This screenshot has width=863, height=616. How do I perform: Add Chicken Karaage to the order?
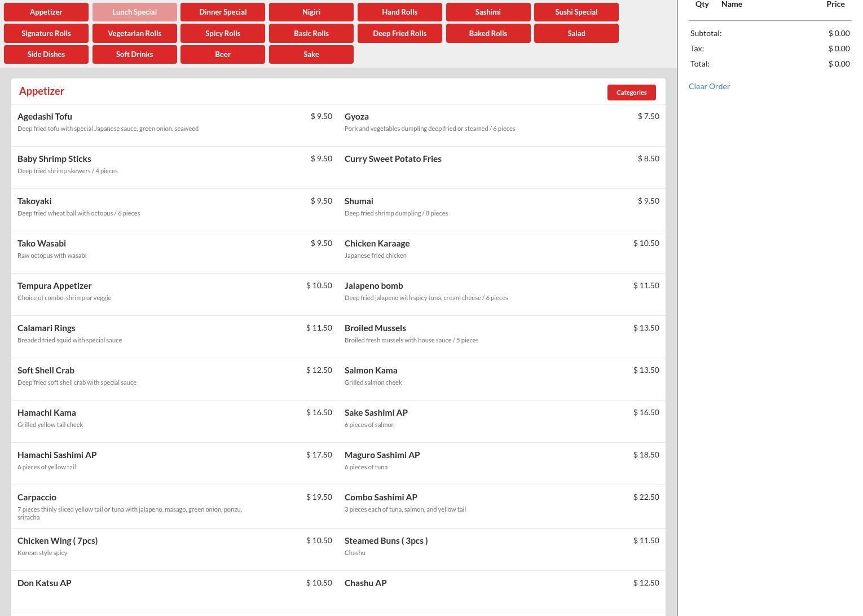pos(377,244)
